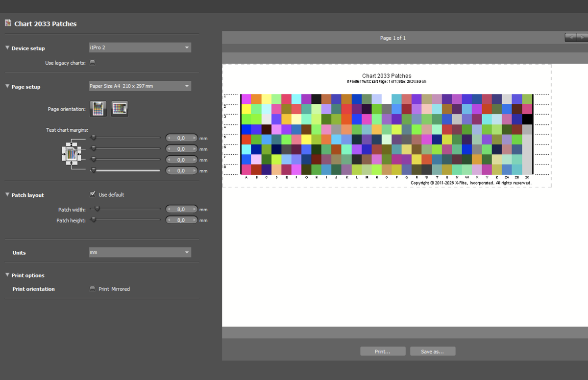Click the Print orientation label
The height and width of the screenshot is (380, 588).
(x=34, y=289)
